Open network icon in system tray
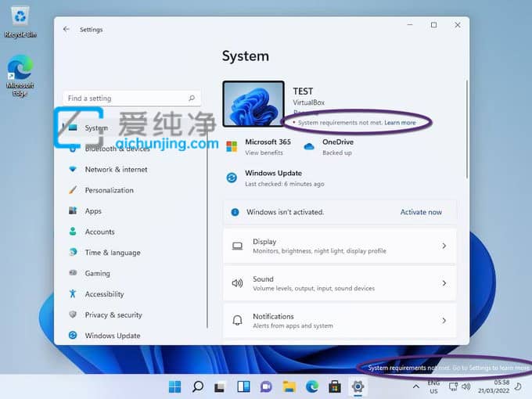The height and width of the screenshot is (399, 532). pyautogui.click(x=453, y=386)
